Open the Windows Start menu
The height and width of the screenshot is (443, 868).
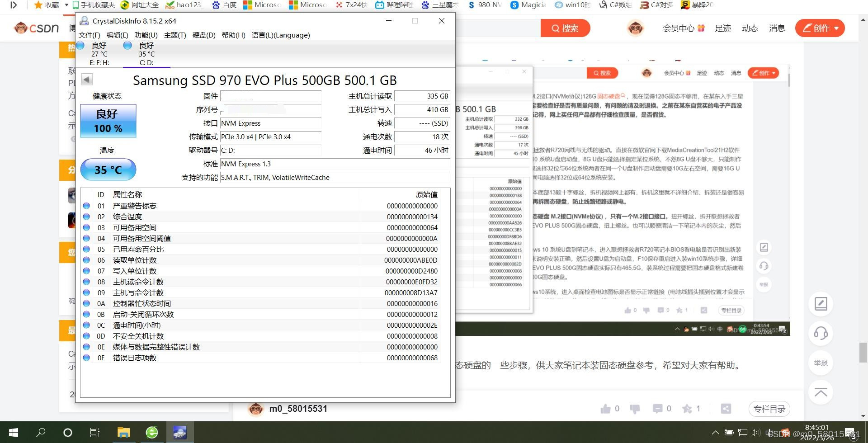13,433
